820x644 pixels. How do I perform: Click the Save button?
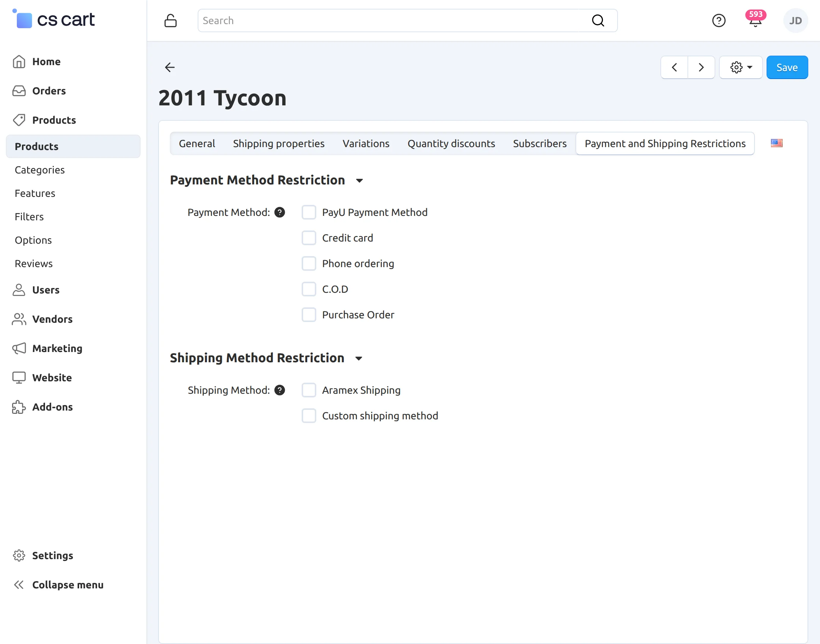[x=787, y=67]
